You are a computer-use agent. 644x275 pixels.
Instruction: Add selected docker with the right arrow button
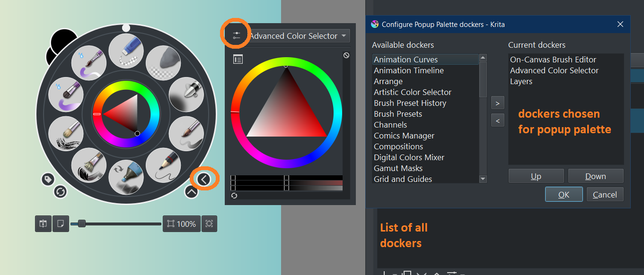497,103
